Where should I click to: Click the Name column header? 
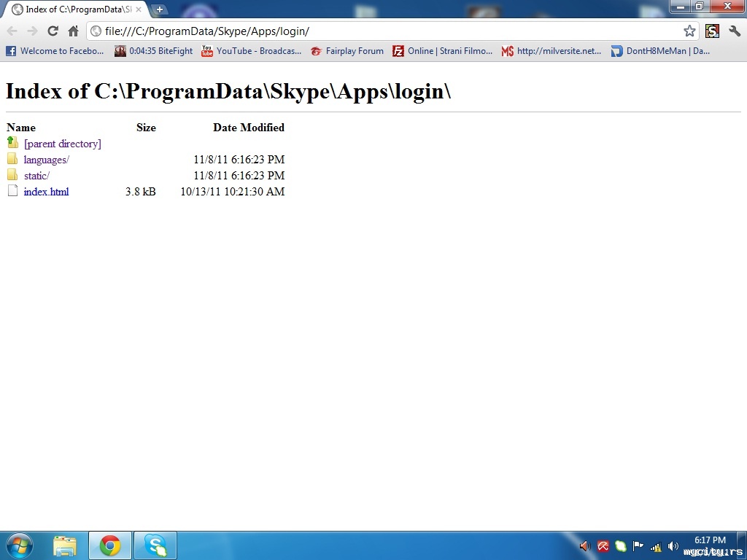pyautogui.click(x=21, y=128)
